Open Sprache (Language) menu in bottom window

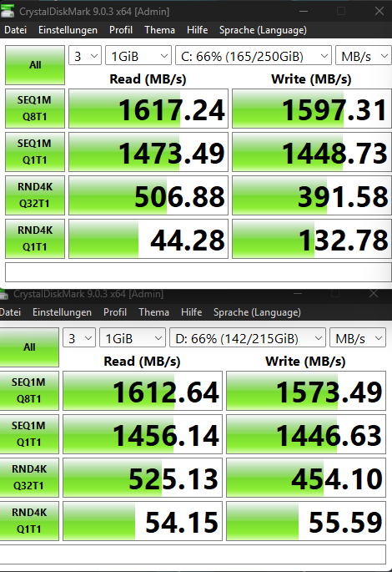[257, 312]
